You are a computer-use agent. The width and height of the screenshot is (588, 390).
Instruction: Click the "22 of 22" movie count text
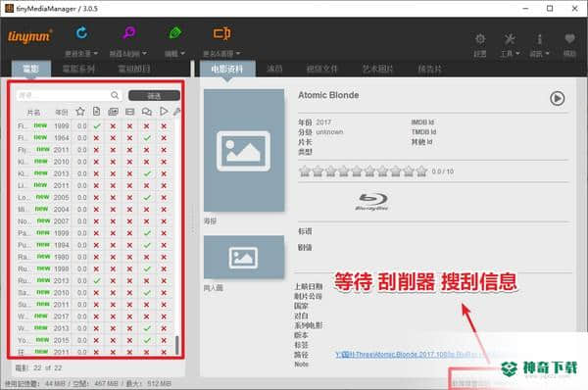(x=48, y=367)
